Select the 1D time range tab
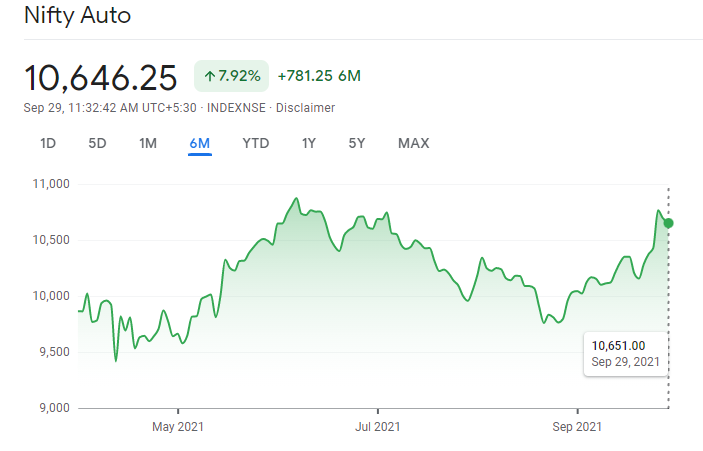 click(x=48, y=143)
